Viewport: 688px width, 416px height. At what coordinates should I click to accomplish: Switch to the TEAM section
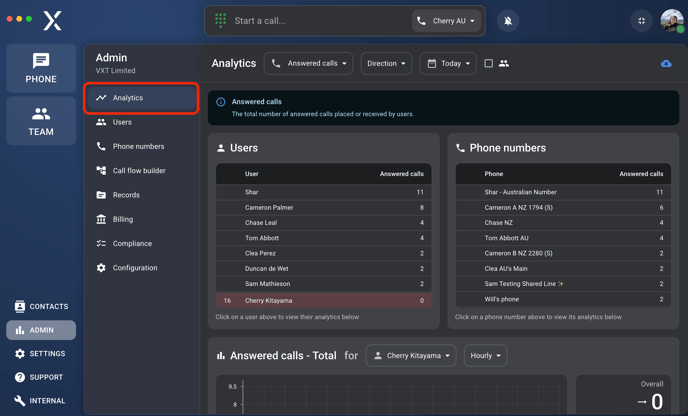coord(41,121)
